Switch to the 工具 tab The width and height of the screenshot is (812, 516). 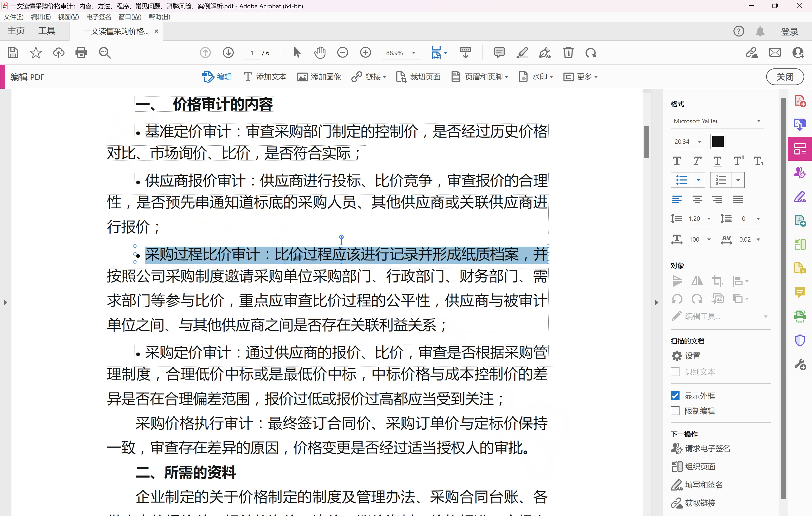(47, 31)
